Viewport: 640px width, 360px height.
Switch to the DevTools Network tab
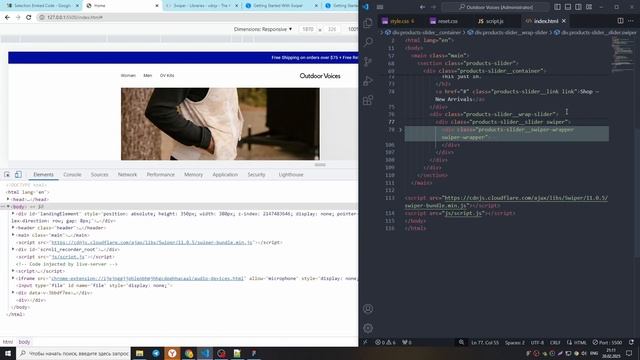coord(127,175)
